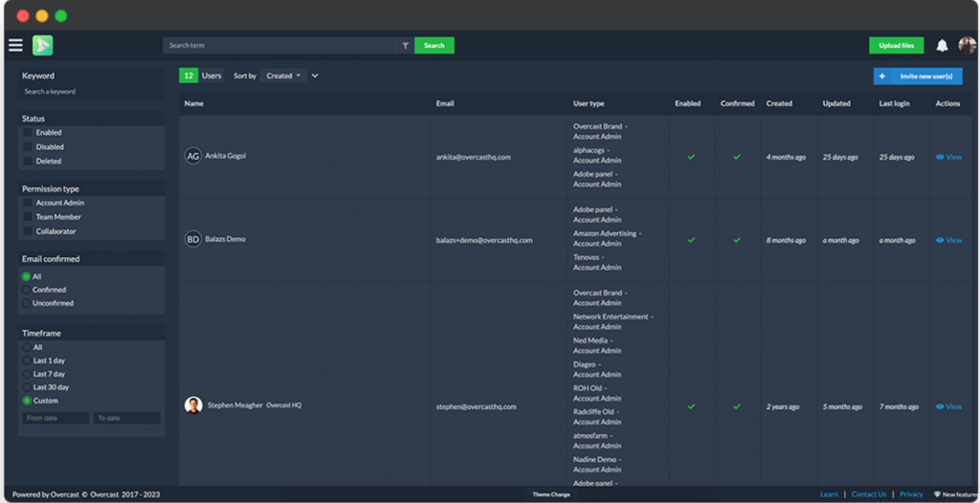
Task: Click Enabled checkmark for Stephen Meagher
Action: [691, 406]
